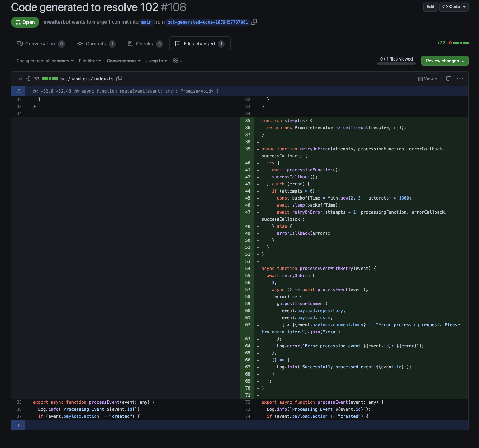Switch to Conversation tab
Image resolution: width=479 pixels, height=448 pixels.
click(x=41, y=44)
